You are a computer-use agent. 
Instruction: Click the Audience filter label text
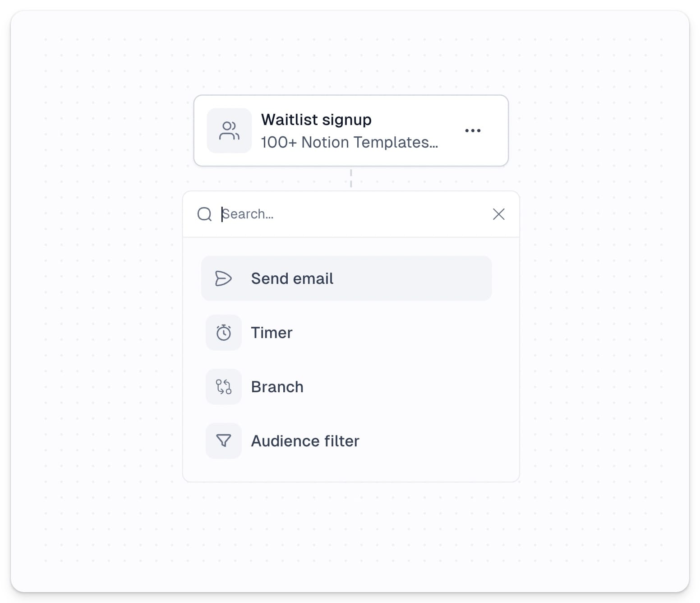[305, 441]
